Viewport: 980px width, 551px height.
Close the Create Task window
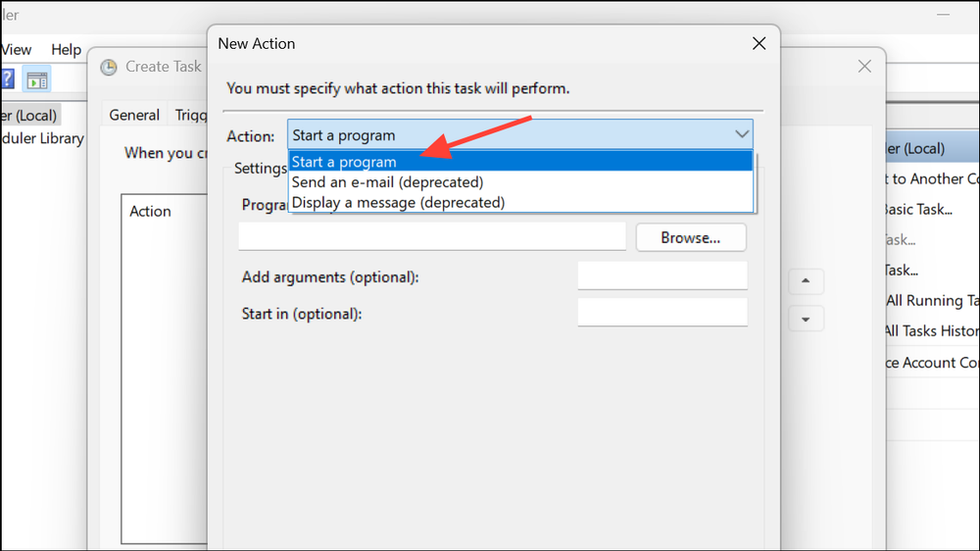[863, 67]
